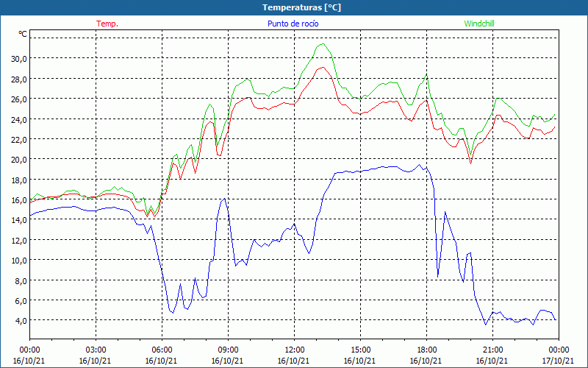Click the 28,0 y-axis value
Image resolution: width=588 pixels, height=368 pixels.
(x=19, y=79)
